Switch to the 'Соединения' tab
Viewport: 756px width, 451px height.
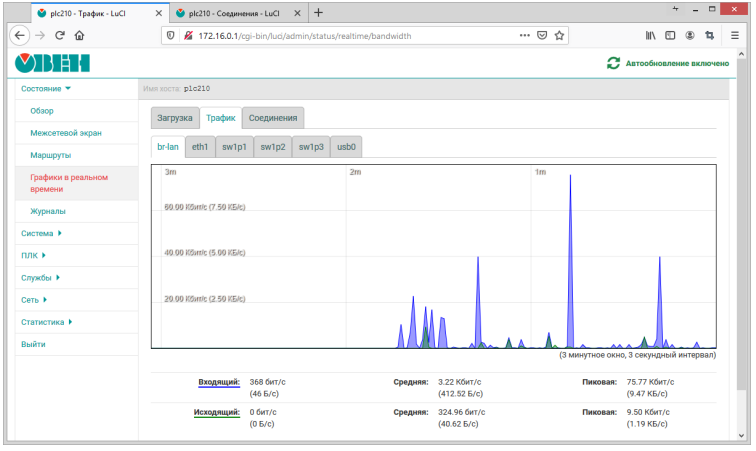(x=273, y=118)
